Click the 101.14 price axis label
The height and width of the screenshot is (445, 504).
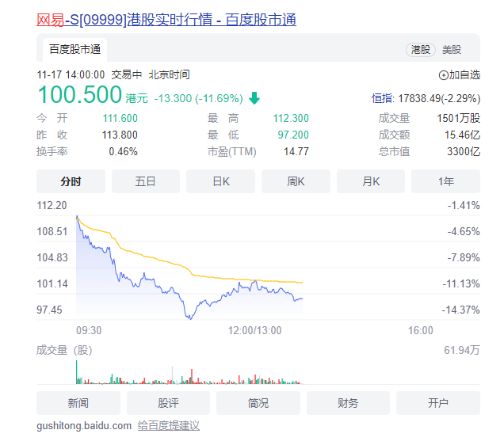pos(52,283)
